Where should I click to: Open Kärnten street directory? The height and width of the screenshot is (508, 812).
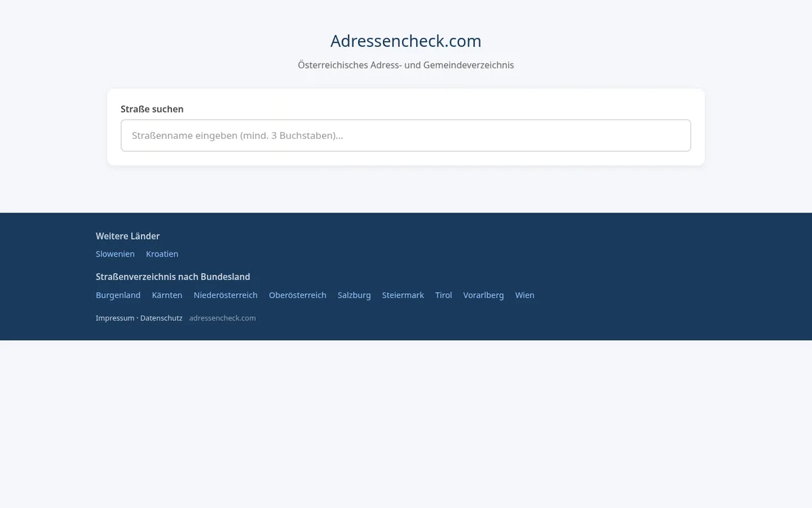pos(167,295)
